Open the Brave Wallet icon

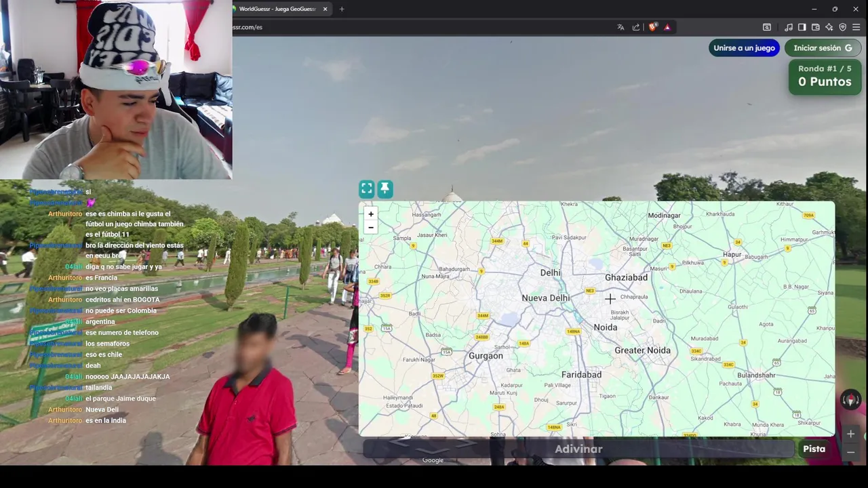click(x=815, y=27)
